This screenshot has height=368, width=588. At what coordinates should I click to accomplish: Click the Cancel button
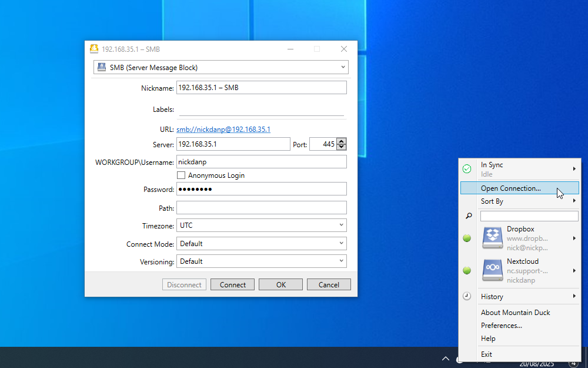click(x=329, y=284)
